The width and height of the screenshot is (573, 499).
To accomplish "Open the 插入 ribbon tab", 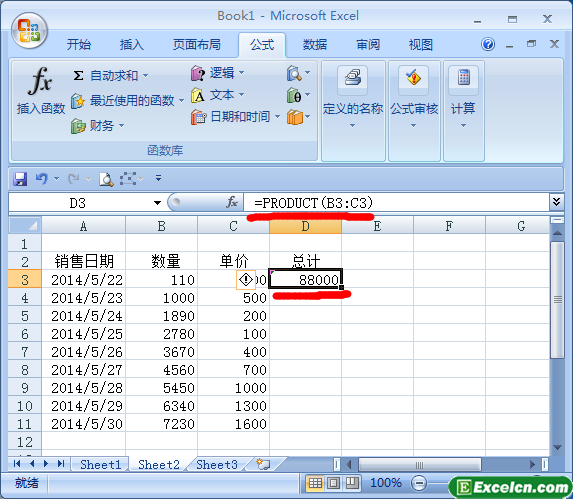I will [x=132, y=45].
